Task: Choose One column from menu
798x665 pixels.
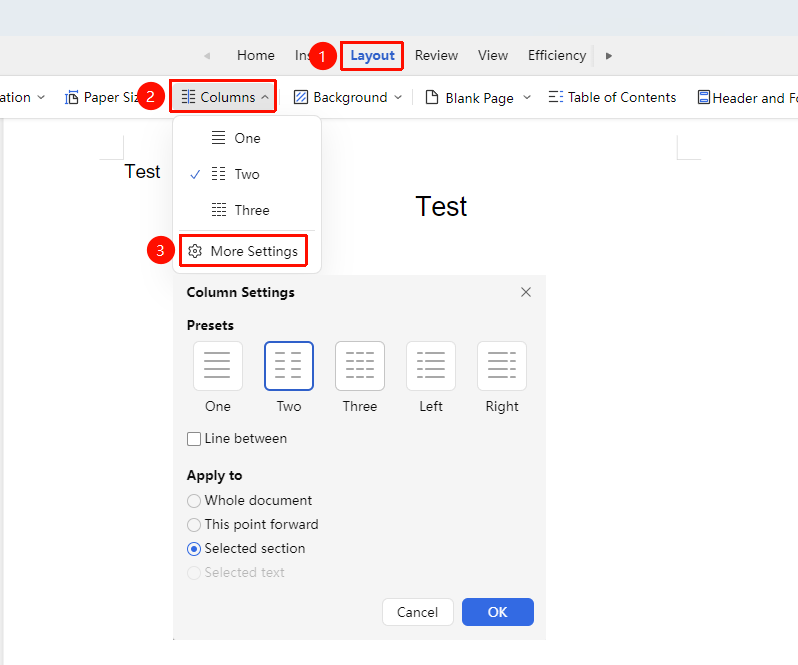Action: (247, 138)
